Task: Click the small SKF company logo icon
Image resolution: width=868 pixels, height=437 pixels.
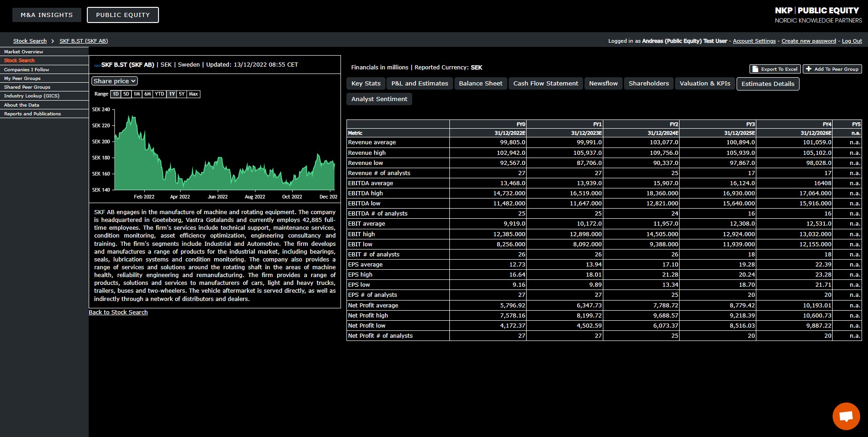Action: 97,65
